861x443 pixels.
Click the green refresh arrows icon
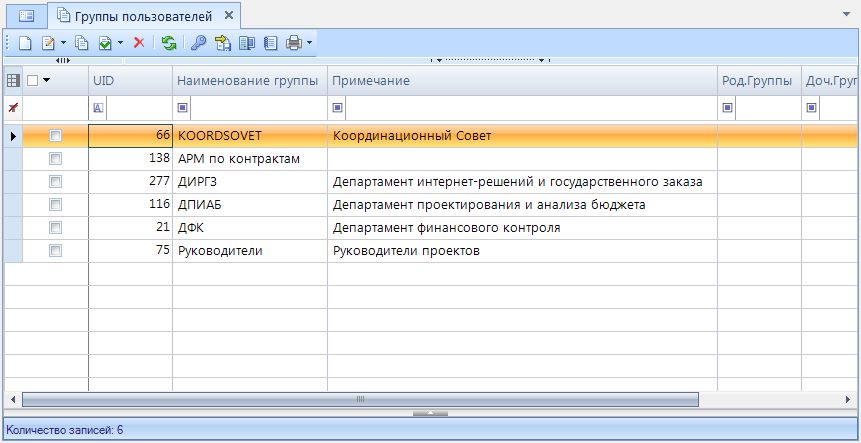(169, 43)
